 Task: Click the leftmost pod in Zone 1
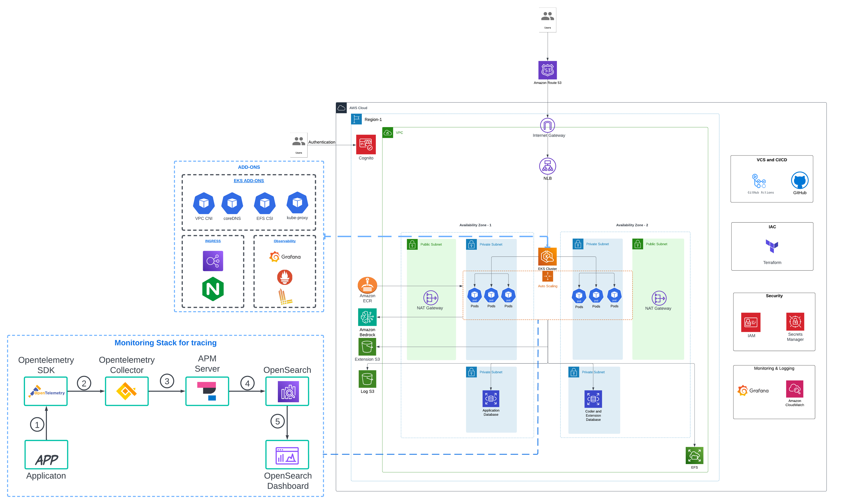tap(474, 295)
